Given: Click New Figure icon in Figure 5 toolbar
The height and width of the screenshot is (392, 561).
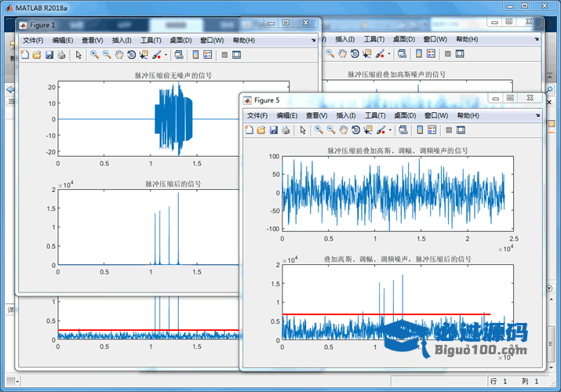Looking at the screenshot, I should click(249, 130).
